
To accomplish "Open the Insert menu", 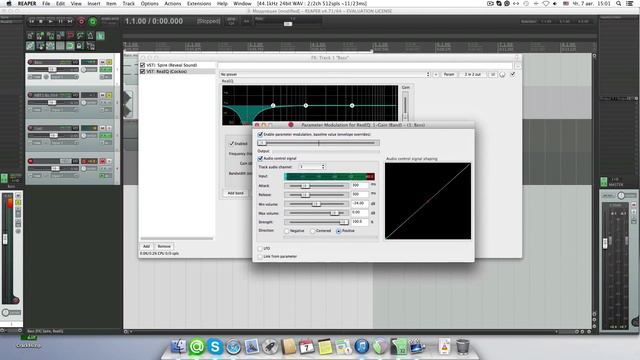I will coord(94,4).
